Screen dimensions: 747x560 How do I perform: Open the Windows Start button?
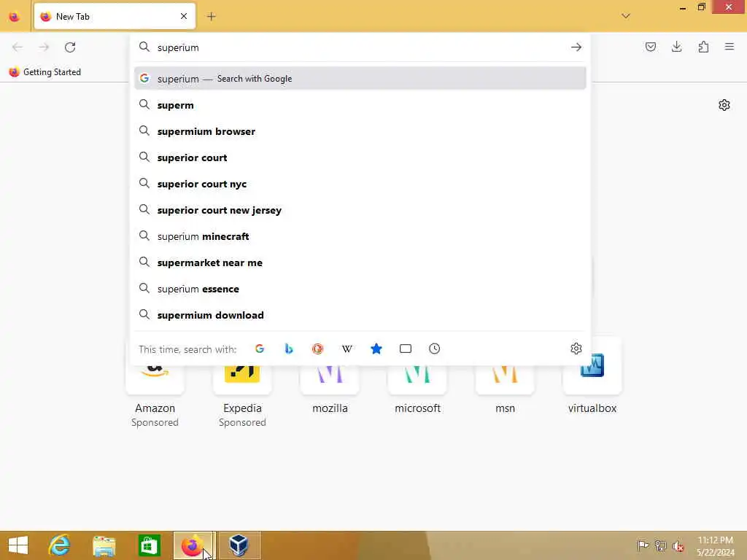tap(18, 545)
